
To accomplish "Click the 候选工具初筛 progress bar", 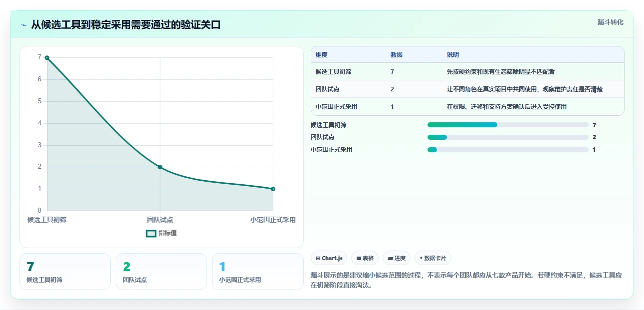I will [508, 125].
